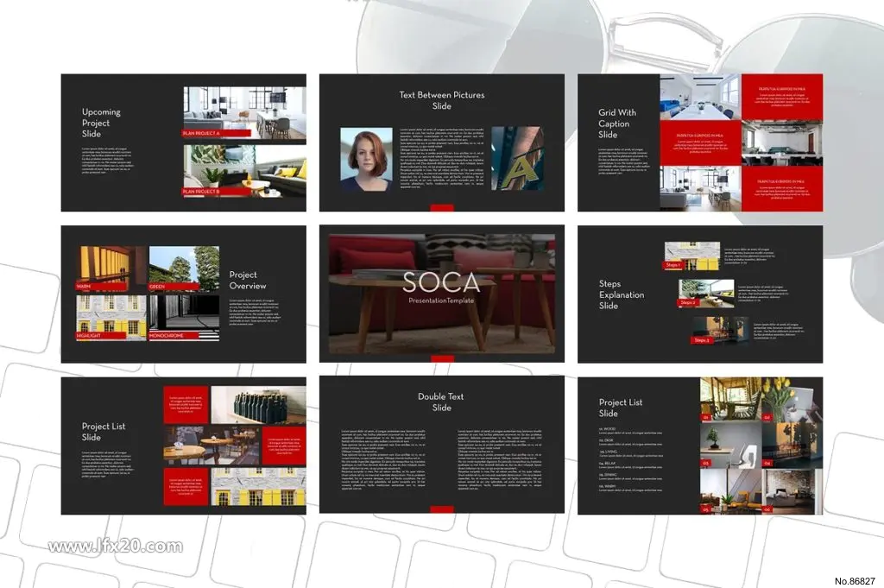884x588 pixels.
Task: Select the bottom-right red caption block in grid
Action: [782, 189]
